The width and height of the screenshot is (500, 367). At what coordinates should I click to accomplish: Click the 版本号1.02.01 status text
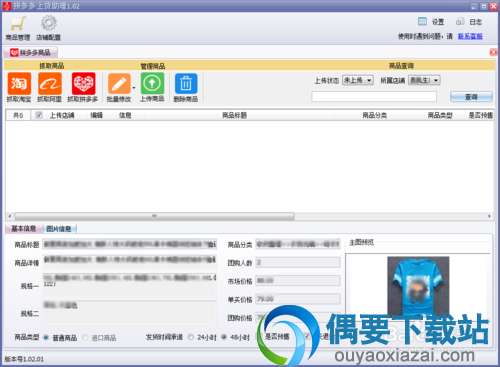click(24, 359)
